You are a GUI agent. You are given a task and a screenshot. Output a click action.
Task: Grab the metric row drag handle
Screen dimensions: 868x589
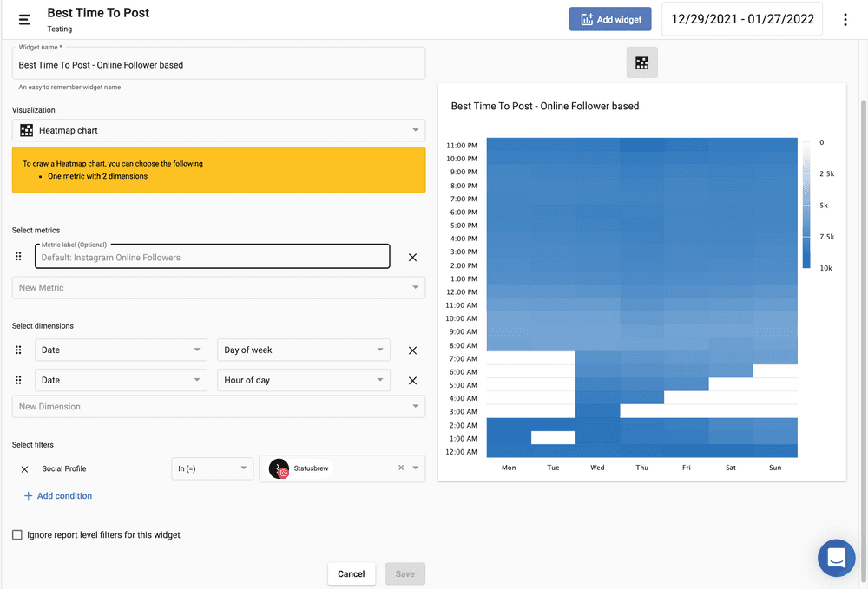(18, 257)
